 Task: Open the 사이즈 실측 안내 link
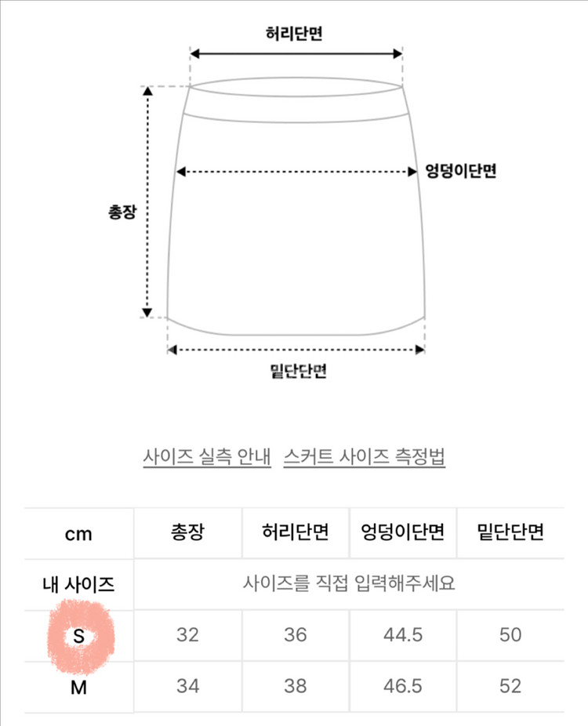coord(207,457)
